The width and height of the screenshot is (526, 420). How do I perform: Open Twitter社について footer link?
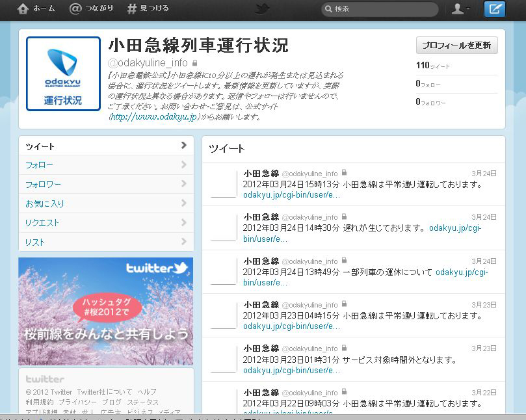pyautogui.click(x=104, y=392)
